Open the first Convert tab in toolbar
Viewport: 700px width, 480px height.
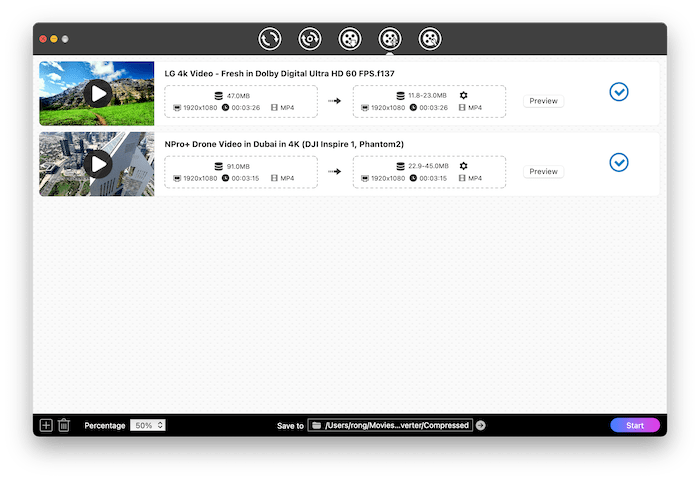pos(270,39)
